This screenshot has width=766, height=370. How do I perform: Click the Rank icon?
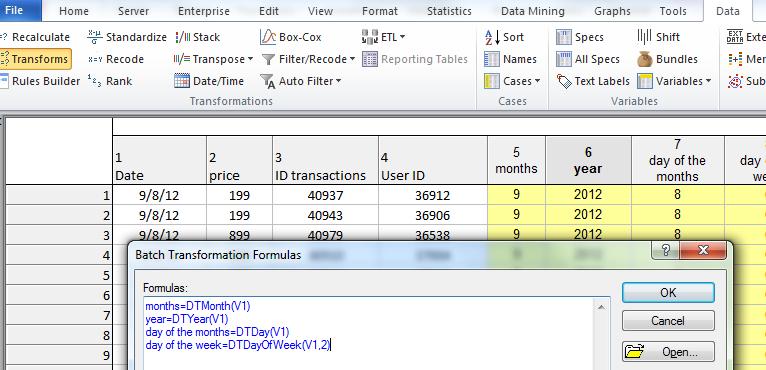tap(94, 81)
